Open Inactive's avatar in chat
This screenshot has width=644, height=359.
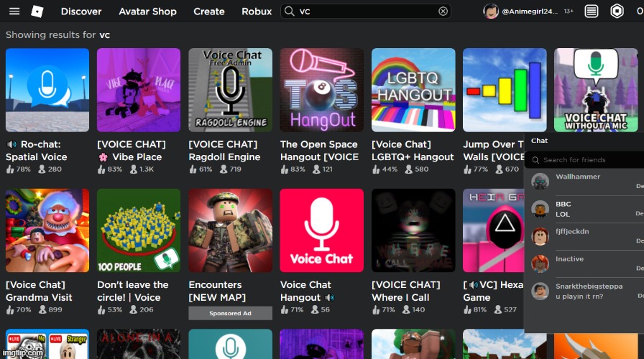(540, 264)
